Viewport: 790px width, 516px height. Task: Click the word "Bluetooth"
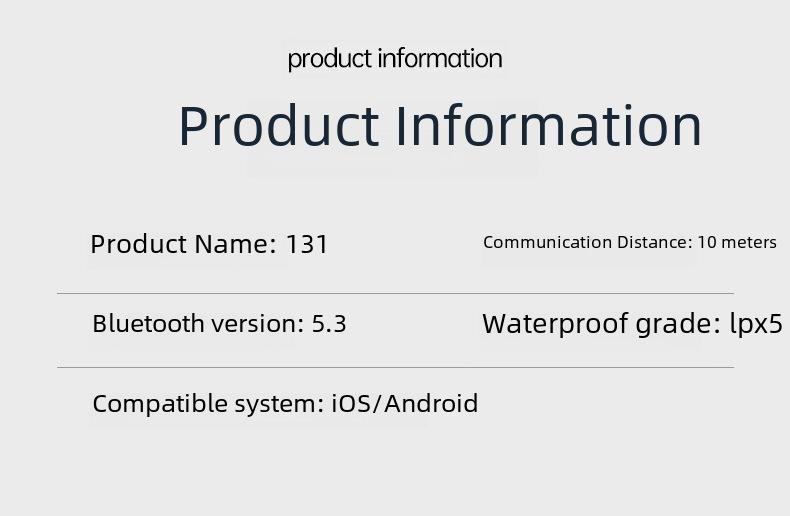click(x=148, y=324)
